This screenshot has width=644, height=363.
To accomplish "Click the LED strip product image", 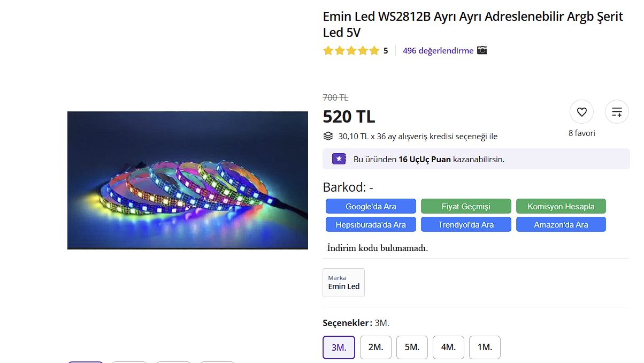I will [188, 180].
